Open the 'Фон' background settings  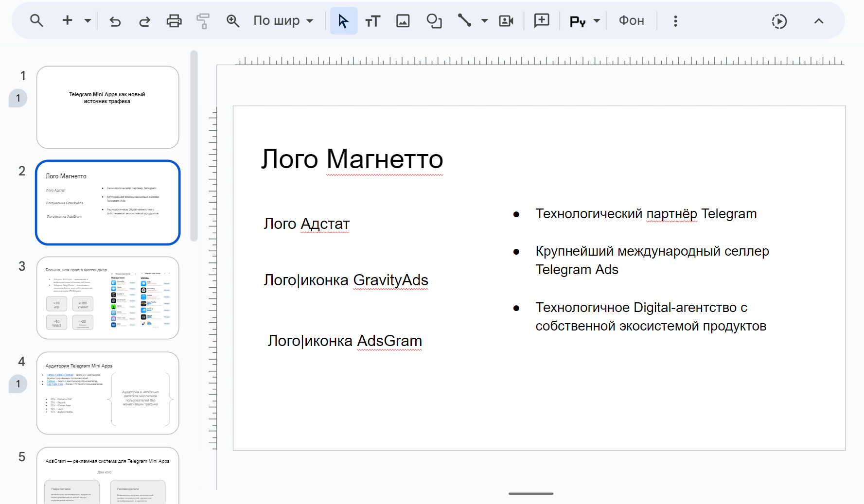pyautogui.click(x=632, y=21)
